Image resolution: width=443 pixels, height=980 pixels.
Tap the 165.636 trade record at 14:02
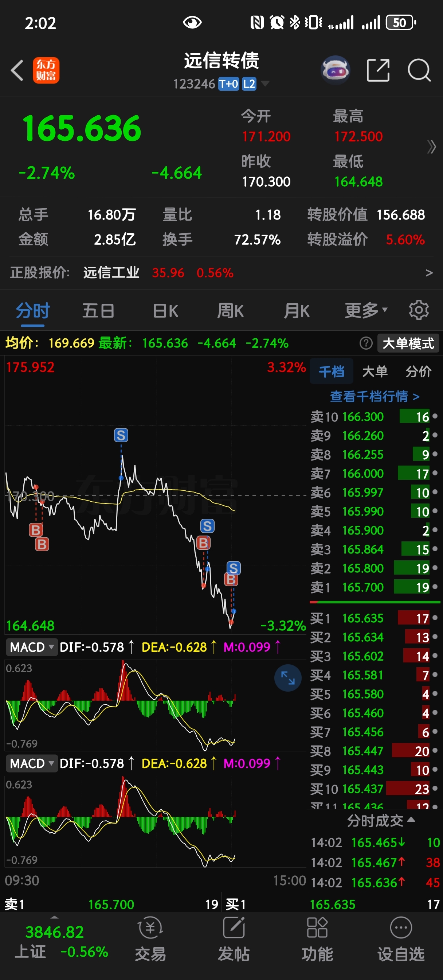375,882
